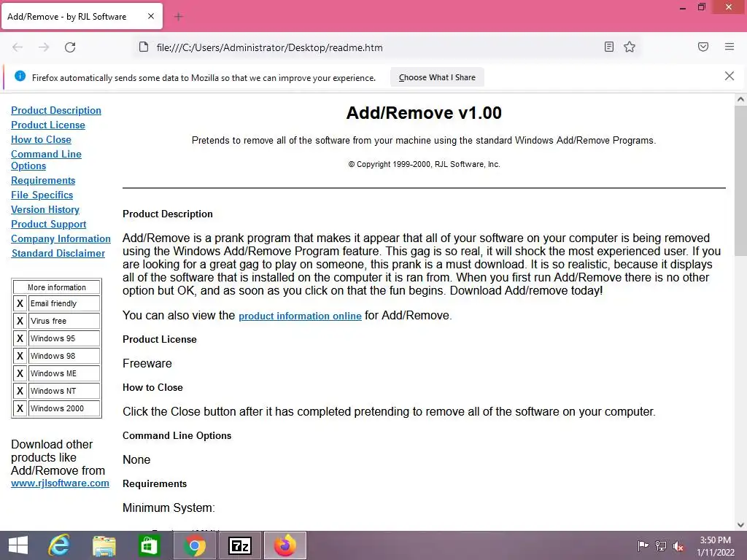
Task: Open the Standard Disclaimer link
Action: [58, 253]
